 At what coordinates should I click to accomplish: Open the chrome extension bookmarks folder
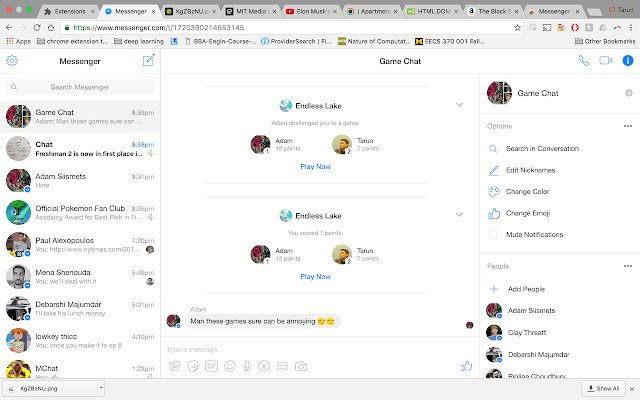(x=72, y=41)
